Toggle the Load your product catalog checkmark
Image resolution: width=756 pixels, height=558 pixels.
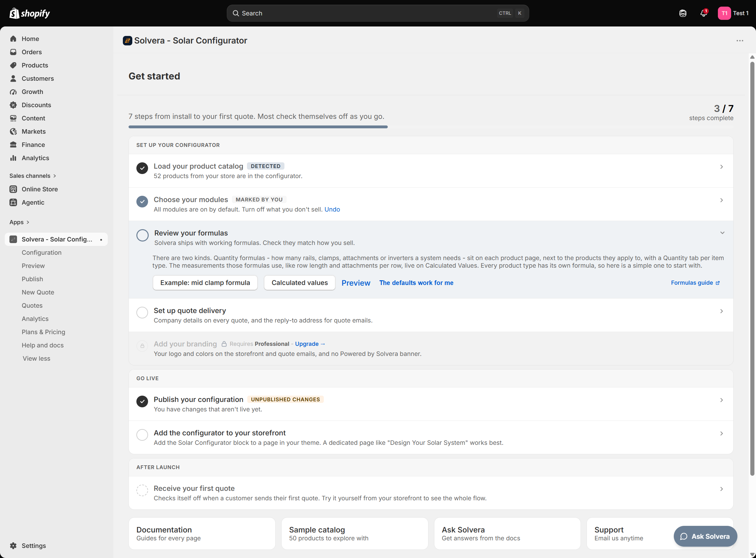click(x=142, y=168)
